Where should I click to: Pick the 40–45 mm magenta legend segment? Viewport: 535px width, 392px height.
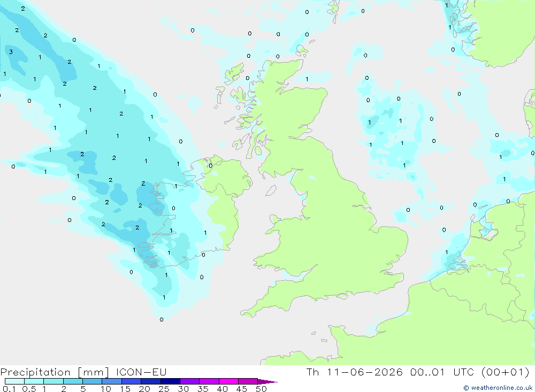pyautogui.click(x=228, y=381)
